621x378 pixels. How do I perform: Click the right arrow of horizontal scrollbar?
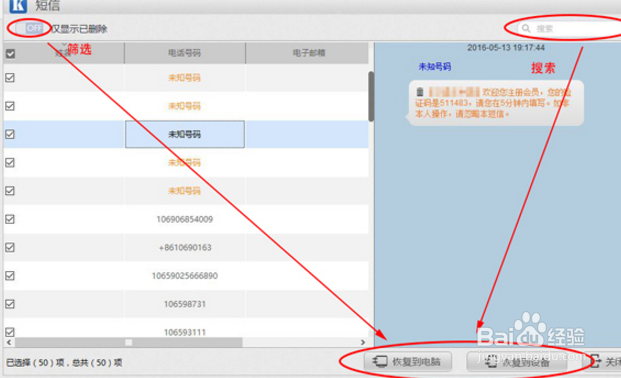[x=363, y=342]
